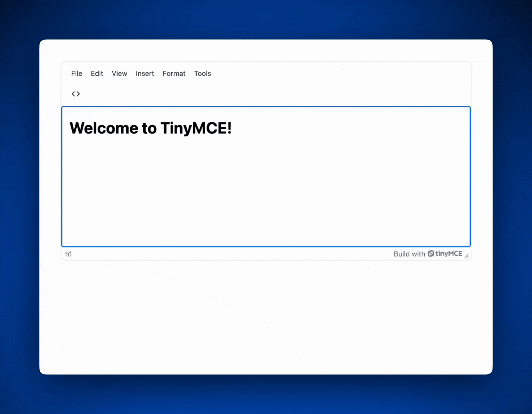Click the editor resize handle icon
The width and height of the screenshot is (532, 414).
(x=467, y=255)
